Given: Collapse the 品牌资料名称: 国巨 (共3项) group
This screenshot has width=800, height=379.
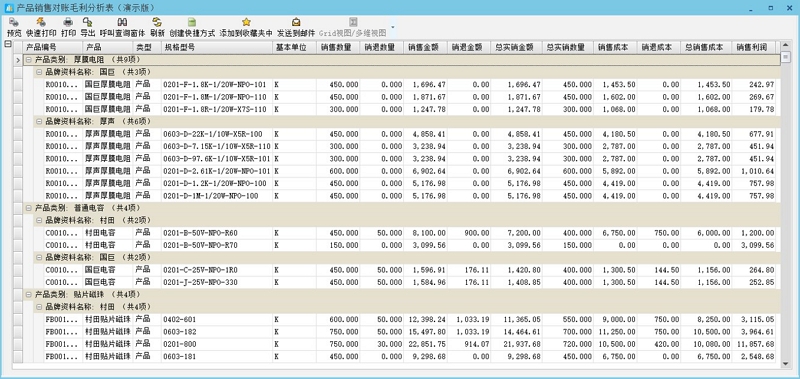Looking at the screenshot, I should [x=39, y=72].
